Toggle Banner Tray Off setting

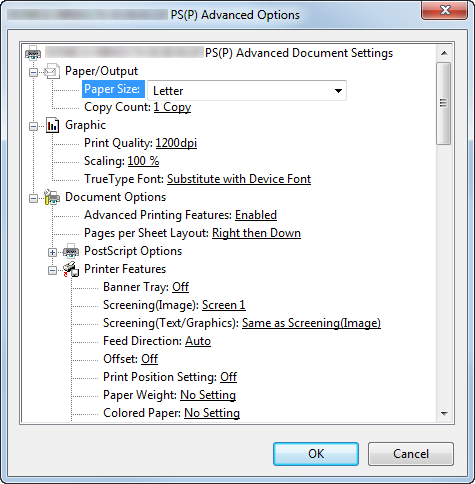pyautogui.click(x=180, y=287)
